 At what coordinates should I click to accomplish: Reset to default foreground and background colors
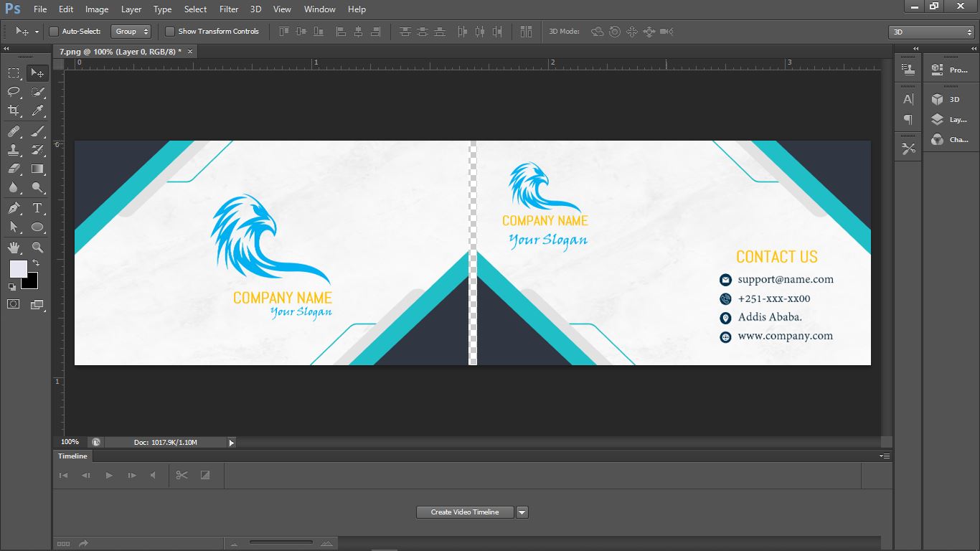click(12, 286)
